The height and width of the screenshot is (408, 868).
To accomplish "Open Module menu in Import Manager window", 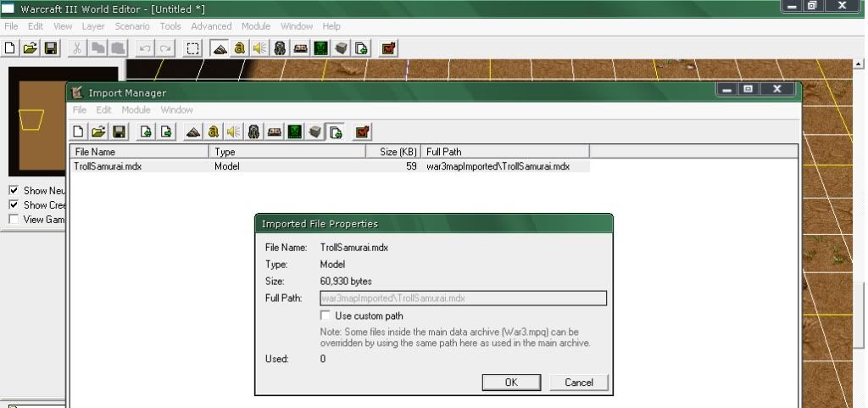I will [136, 109].
